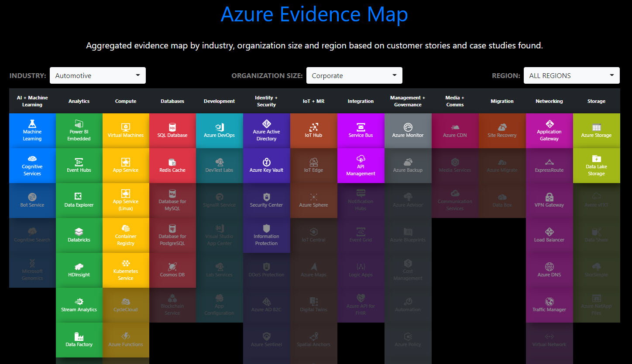The height and width of the screenshot is (364, 632).
Task: Click the Azure Active Directory tile
Action: (267, 131)
